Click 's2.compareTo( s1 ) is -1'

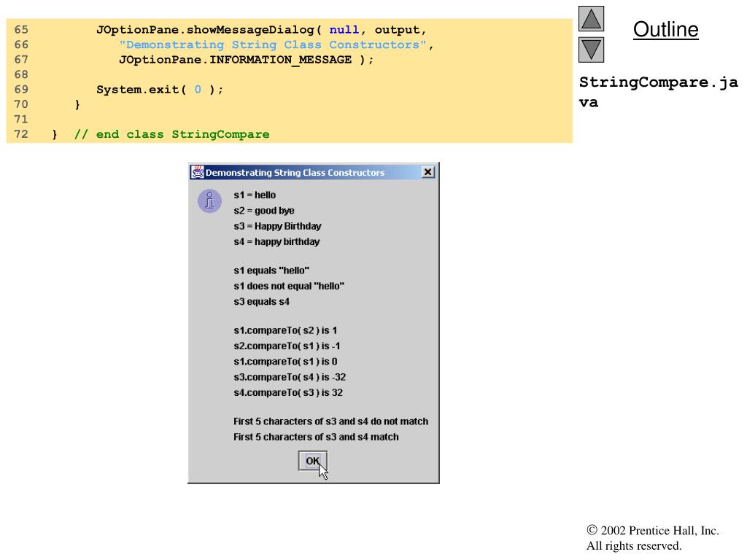[x=287, y=346]
